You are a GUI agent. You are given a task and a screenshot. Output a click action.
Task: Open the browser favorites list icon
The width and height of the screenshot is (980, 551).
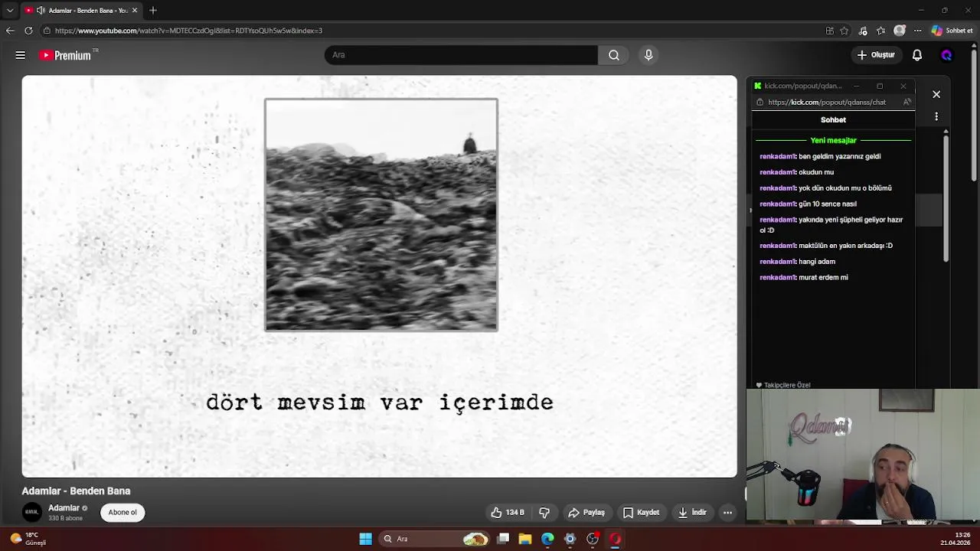pyautogui.click(x=881, y=31)
